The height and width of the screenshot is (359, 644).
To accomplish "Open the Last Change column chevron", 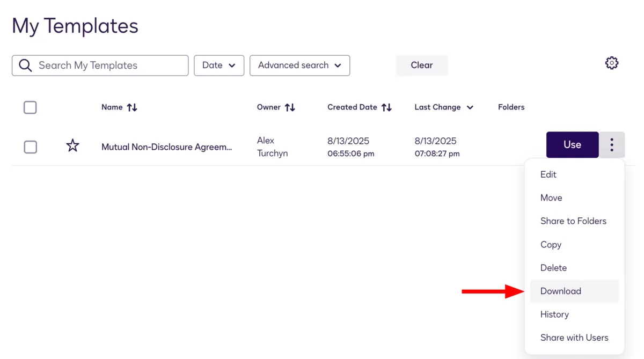I will 470,107.
